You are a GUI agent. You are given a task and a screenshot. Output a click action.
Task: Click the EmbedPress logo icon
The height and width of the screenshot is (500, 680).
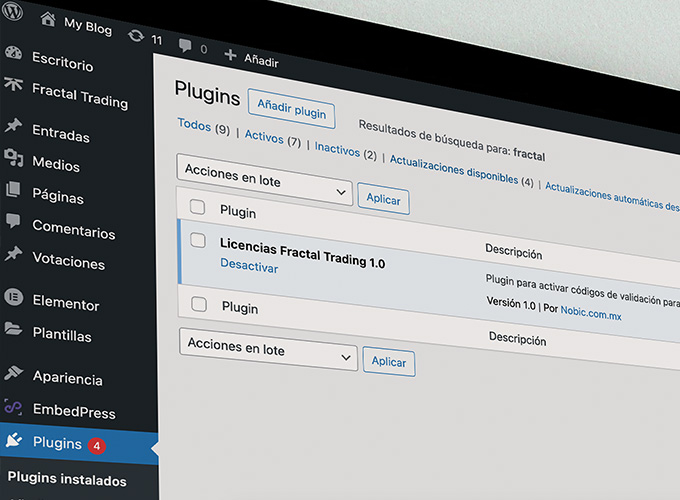pyautogui.click(x=13, y=406)
